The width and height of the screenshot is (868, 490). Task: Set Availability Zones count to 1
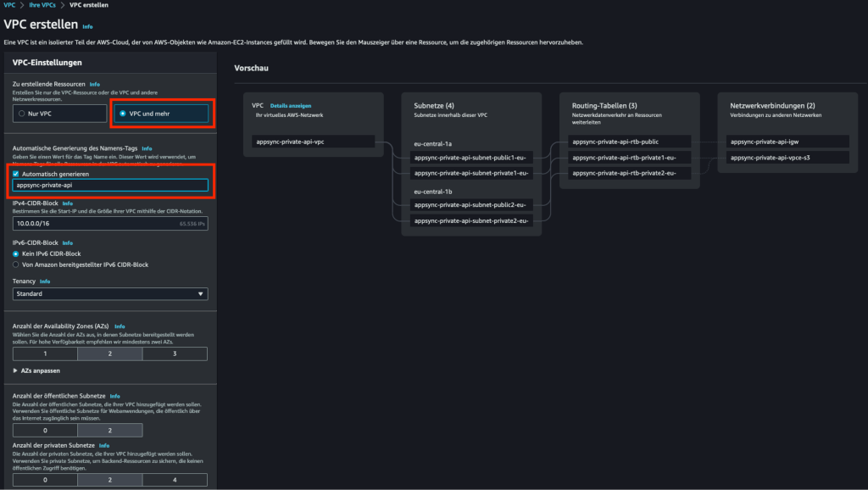(45, 354)
